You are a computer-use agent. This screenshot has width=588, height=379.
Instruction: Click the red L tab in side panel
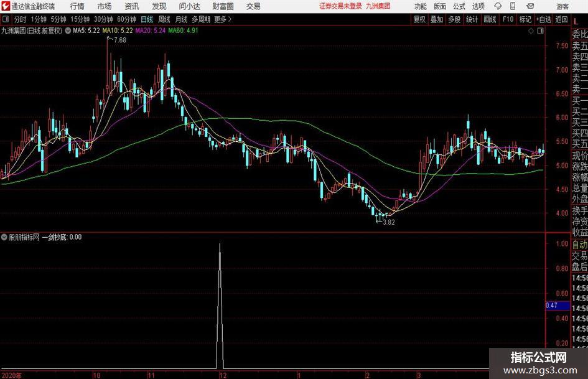pos(576,21)
